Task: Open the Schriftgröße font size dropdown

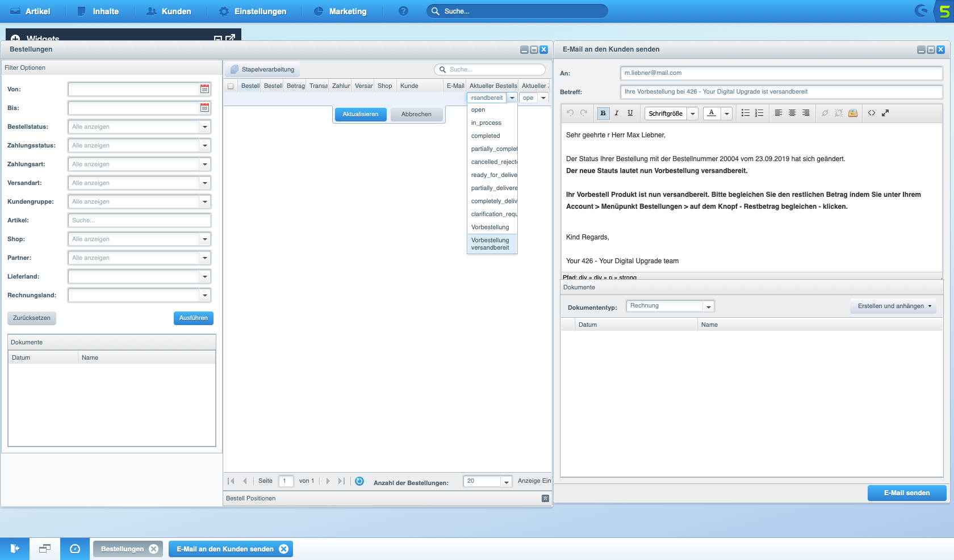Action: 693,113
